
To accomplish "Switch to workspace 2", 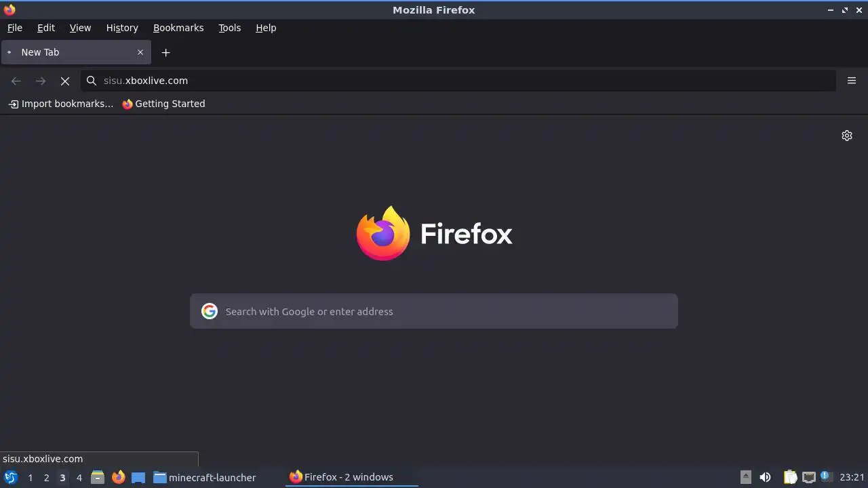I will pyautogui.click(x=46, y=478).
